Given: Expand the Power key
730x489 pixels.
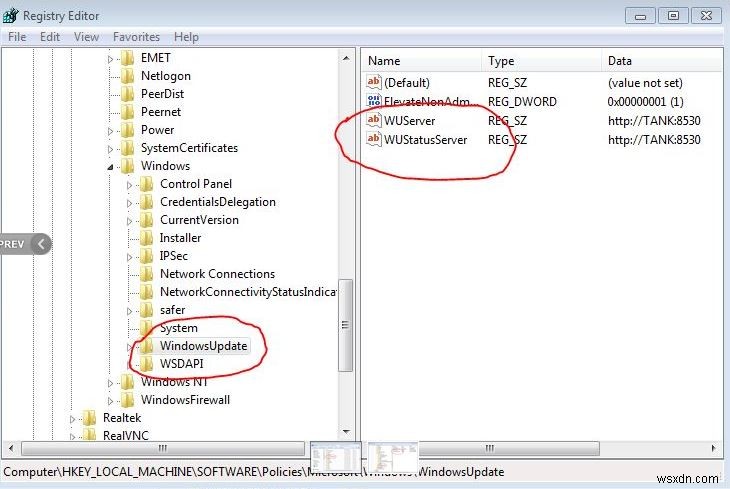Looking at the screenshot, I should (x=110, y=131).
